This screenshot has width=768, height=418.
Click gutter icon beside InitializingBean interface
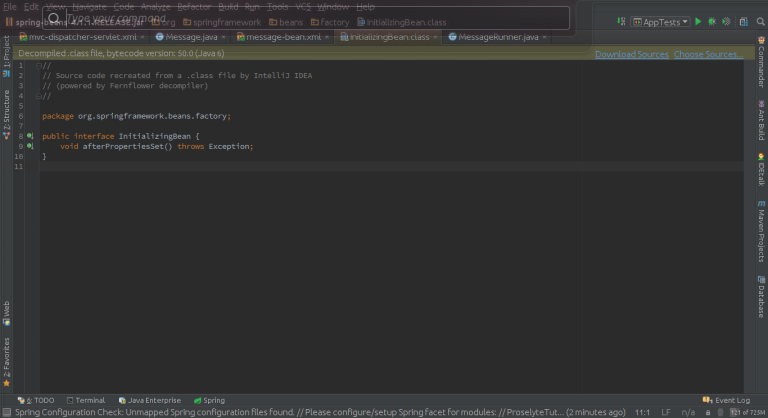(31, 136)
